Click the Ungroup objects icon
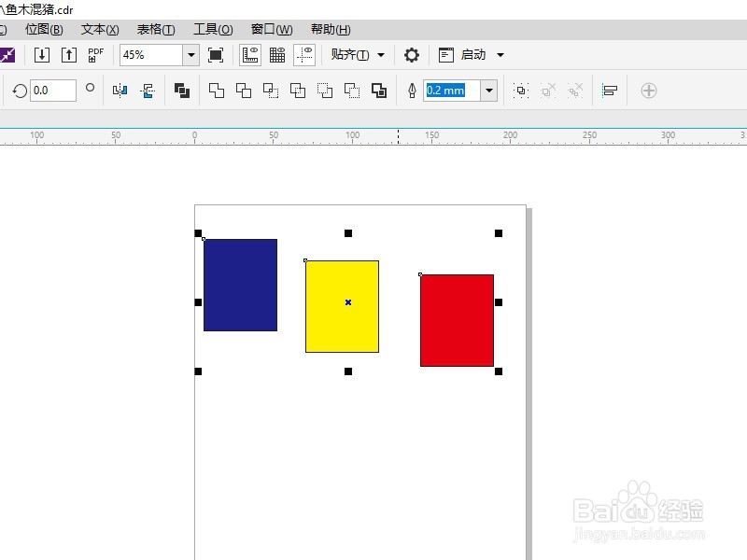 [548, 91]
